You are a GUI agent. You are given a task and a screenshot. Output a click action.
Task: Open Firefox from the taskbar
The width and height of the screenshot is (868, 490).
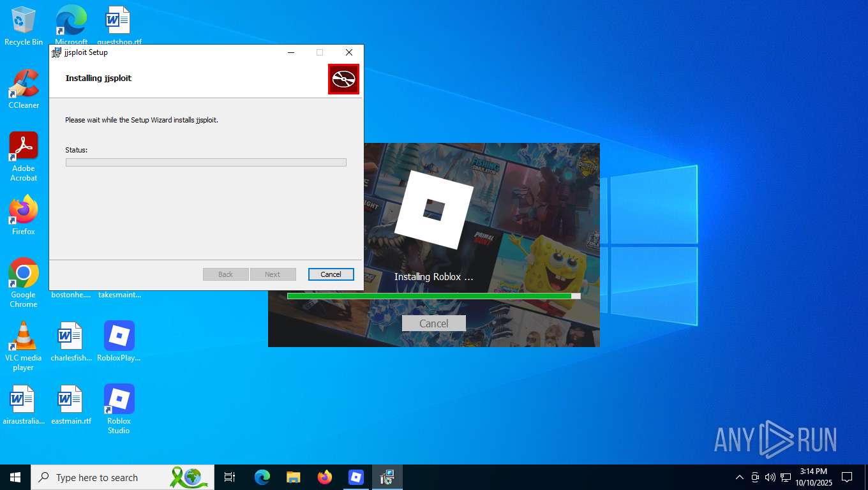pos(324,477)
